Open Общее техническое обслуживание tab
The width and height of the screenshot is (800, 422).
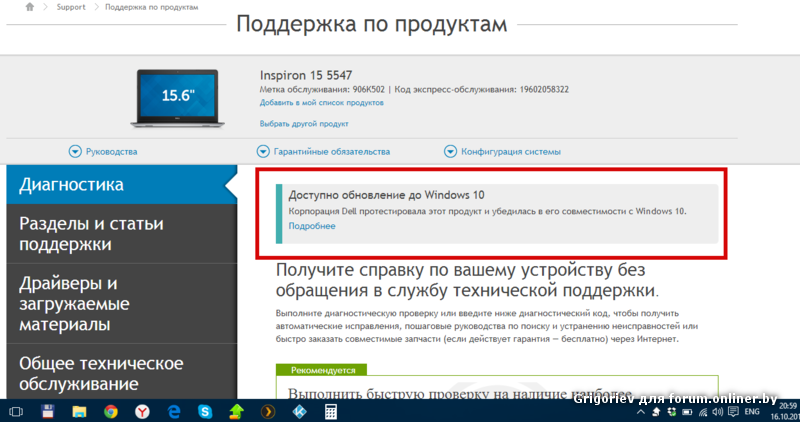pyautogui.click(x=121, y=372)
